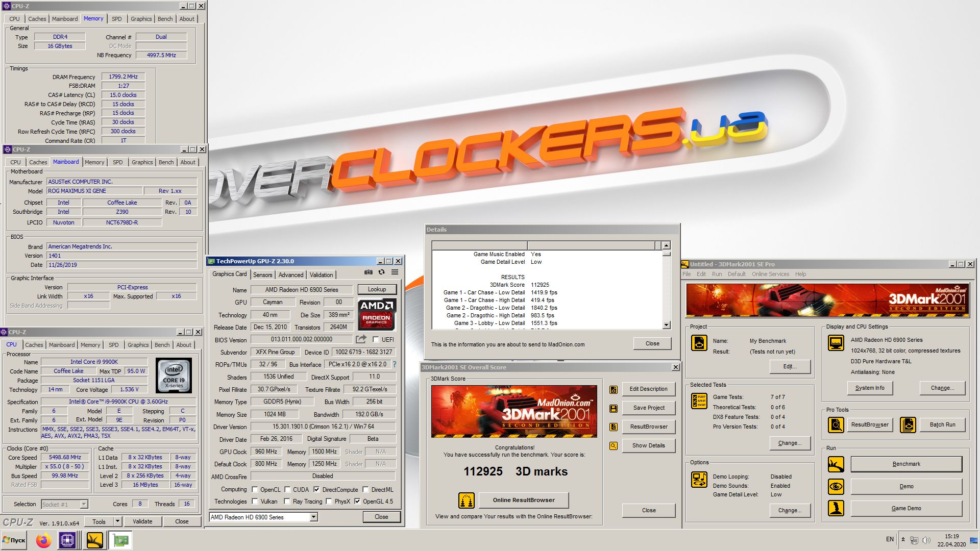980x551 pixels.
Task: Toggle the PhysX checkbox
Action: click(x=329, y=502)
